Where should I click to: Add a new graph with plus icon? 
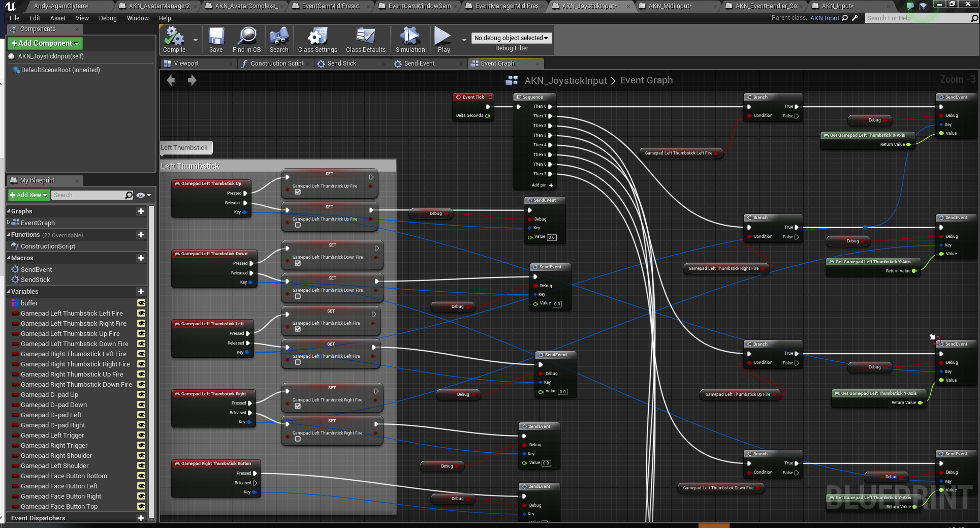141,211
